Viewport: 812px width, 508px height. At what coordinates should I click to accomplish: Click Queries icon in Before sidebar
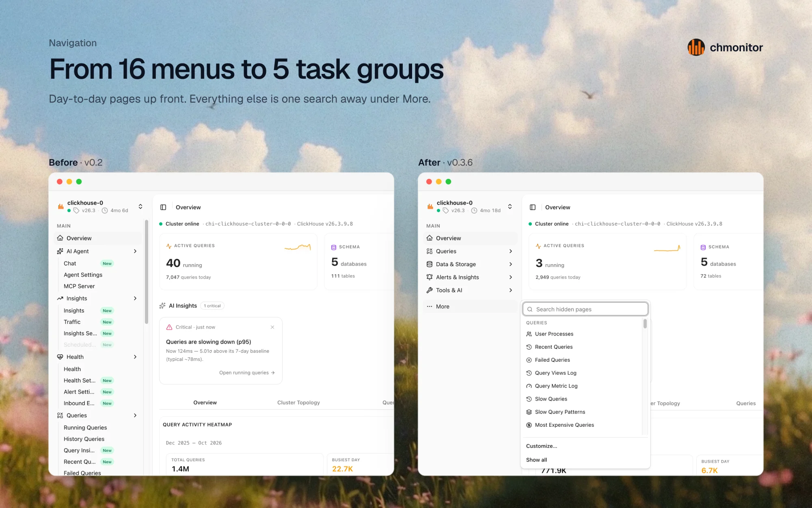pyautogui.click(x=60, y=415)
